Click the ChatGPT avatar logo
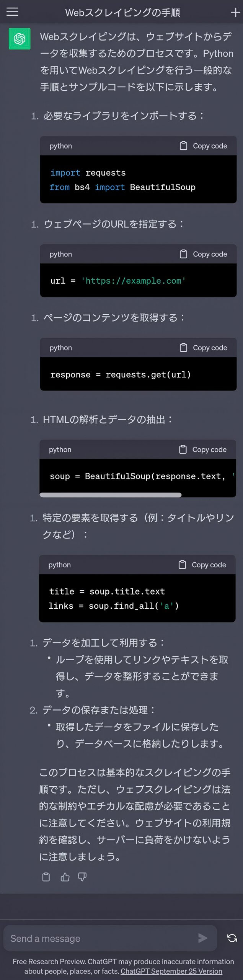Viewport: 243px width, 980px height. [20, 39]
